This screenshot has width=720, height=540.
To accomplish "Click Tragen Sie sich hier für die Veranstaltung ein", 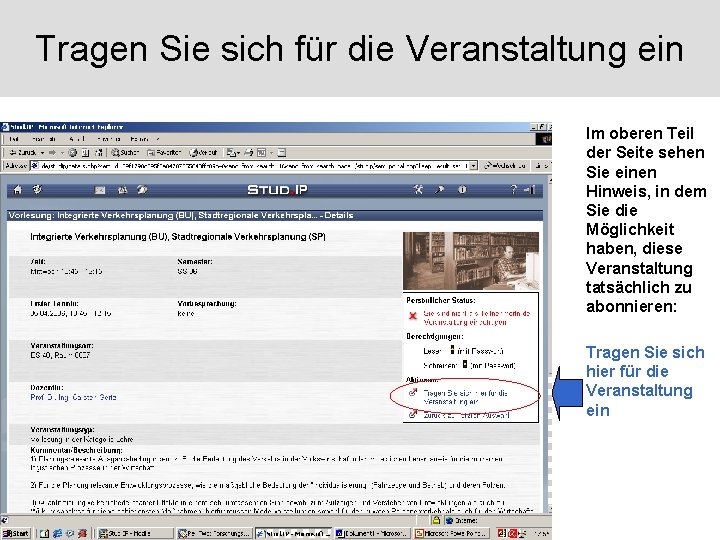I will 465,397.
